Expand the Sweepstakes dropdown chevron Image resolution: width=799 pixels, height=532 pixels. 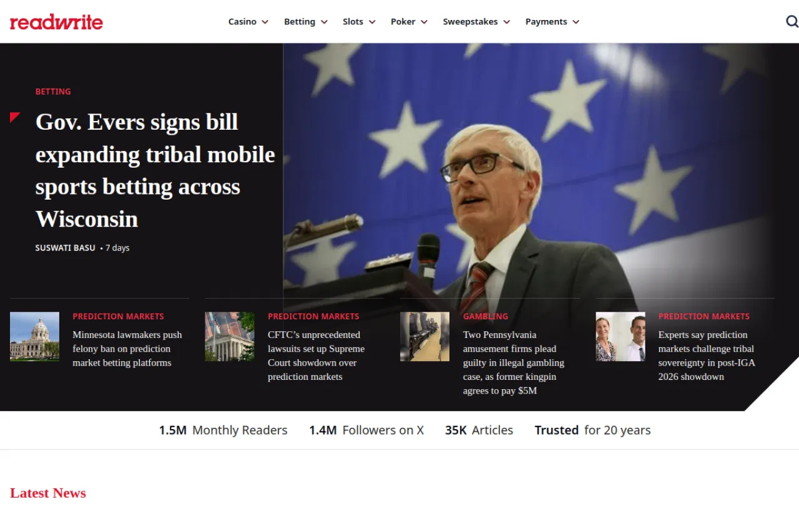point(506,22)
